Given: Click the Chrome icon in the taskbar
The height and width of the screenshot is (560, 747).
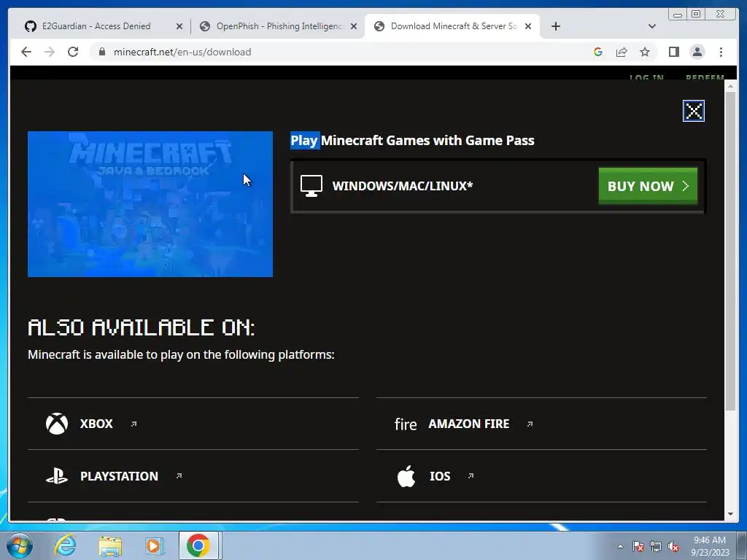Looking at the screenshot, I should coord(198,545).
